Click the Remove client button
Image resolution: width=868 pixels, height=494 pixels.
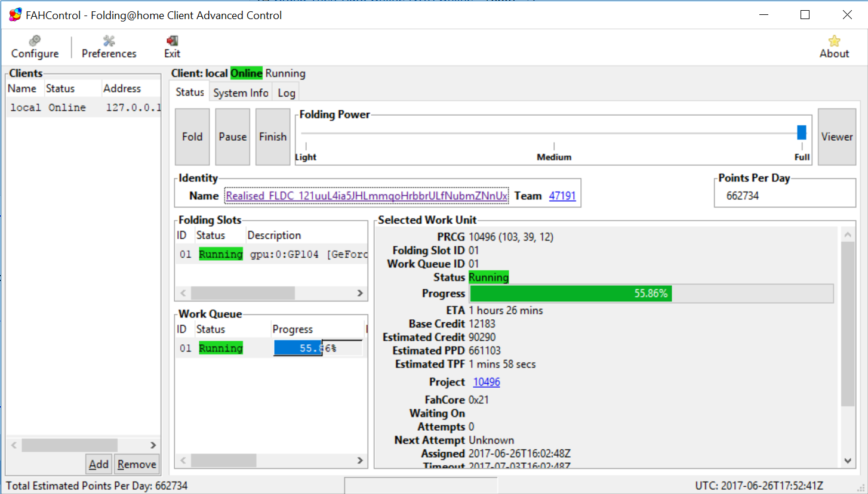pyautogui.click(x=137, y=464)
